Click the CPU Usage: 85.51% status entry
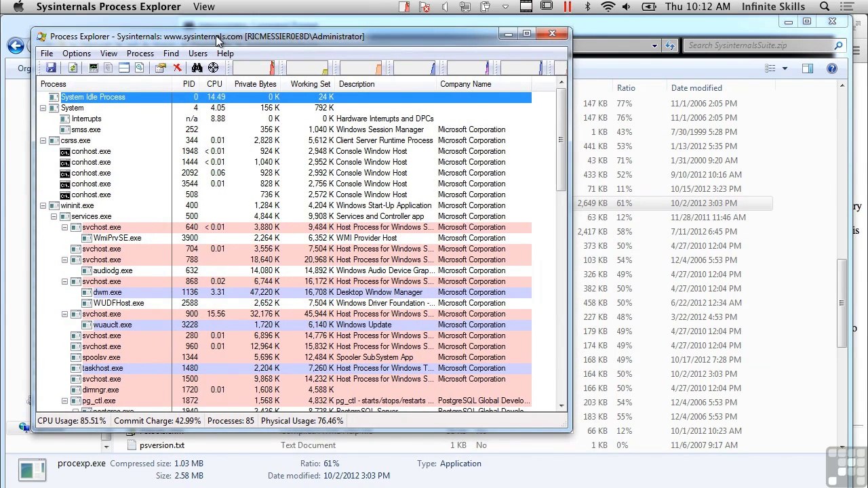The width and height of the screenshot is (868, 488). (x=72, y=421)
